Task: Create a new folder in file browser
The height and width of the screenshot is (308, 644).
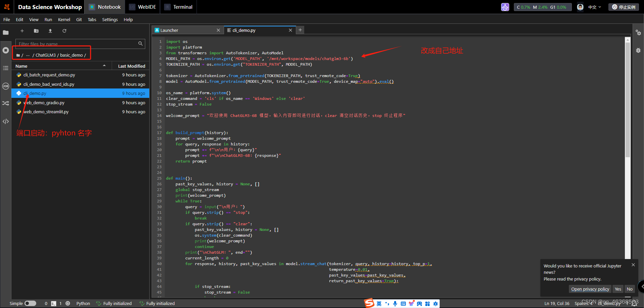Action: [36, 31]
